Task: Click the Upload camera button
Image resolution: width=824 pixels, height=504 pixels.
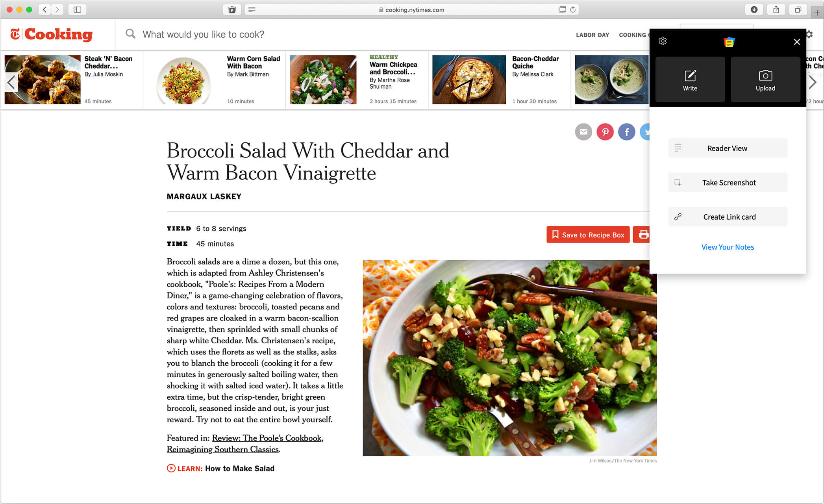Action: 765,80
